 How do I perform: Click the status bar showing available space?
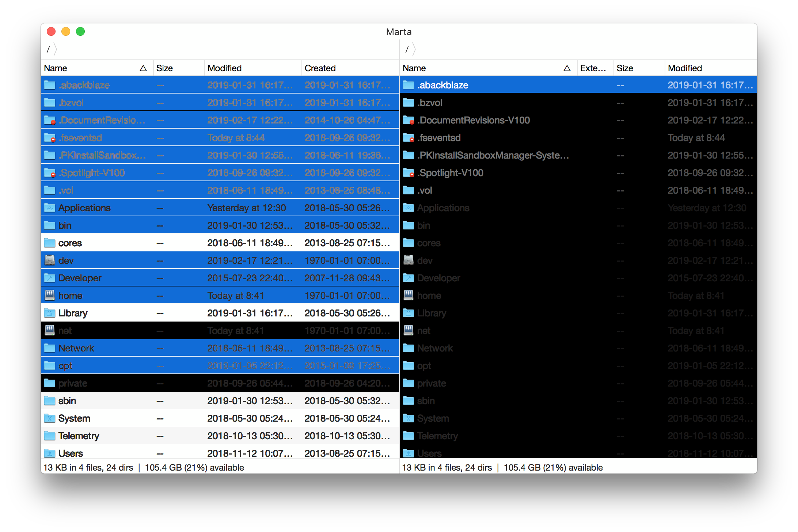pyautogui.click(x=194, y=467)
